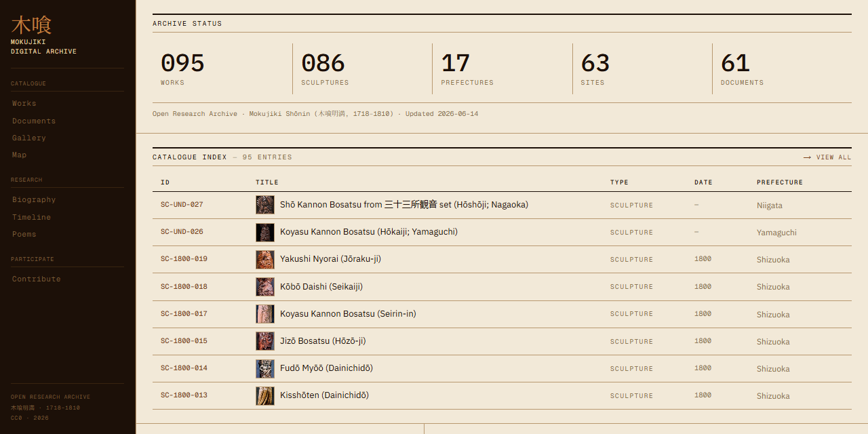The width and height of the screenshot is (868, 434).
Task: Click the Archive Status heading
Action: pos(187,24)
